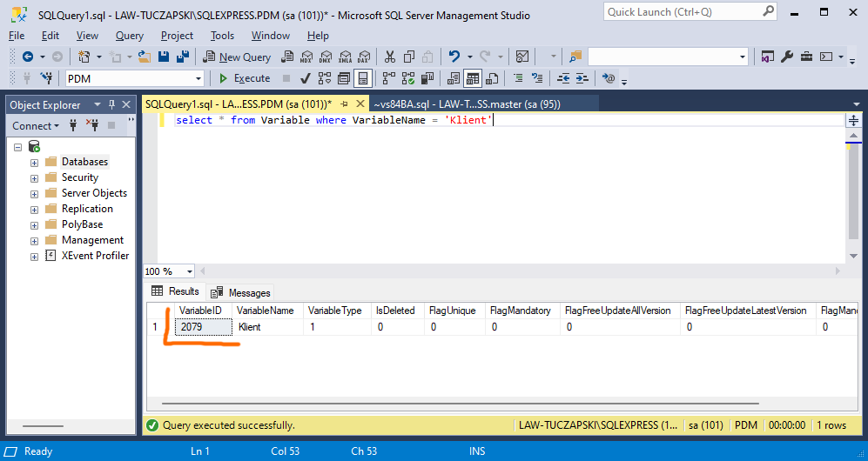Click the New Query button
The height and width of the screenshot is (461, 868).
(237, 57)
